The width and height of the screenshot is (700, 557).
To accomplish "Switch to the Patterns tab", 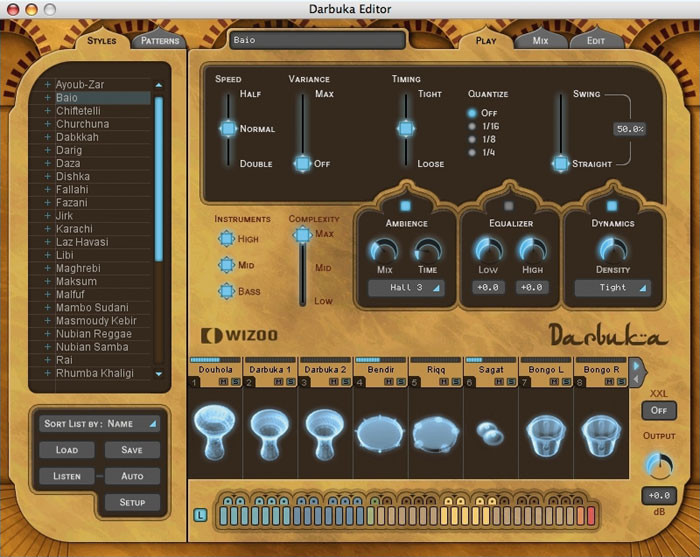I will pos(160,41).
